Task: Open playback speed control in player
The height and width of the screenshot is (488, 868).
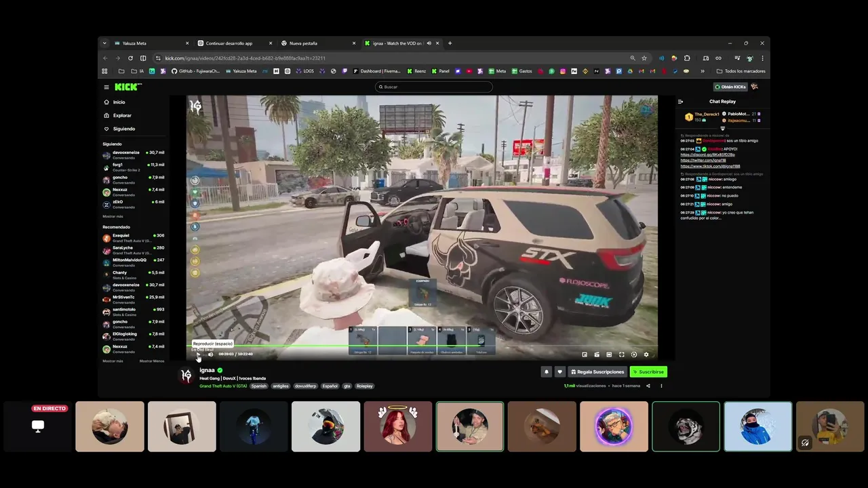Action: tap(634, 354)
